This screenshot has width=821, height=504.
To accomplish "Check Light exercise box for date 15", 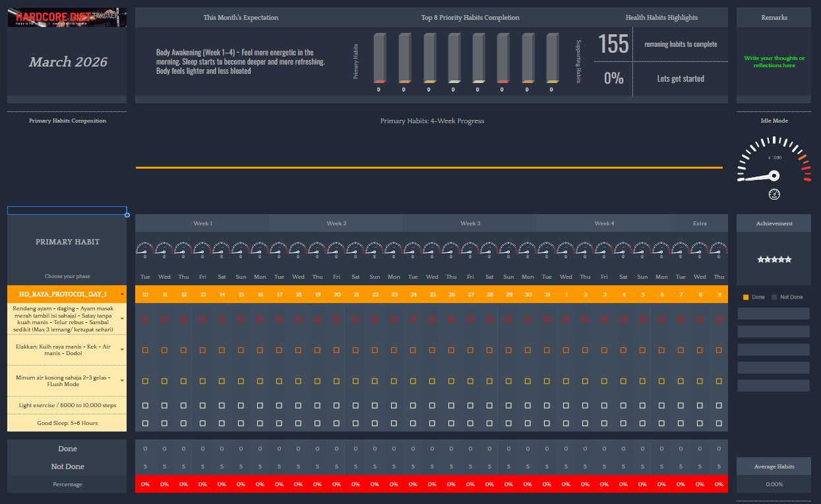I will pos(241,405).
